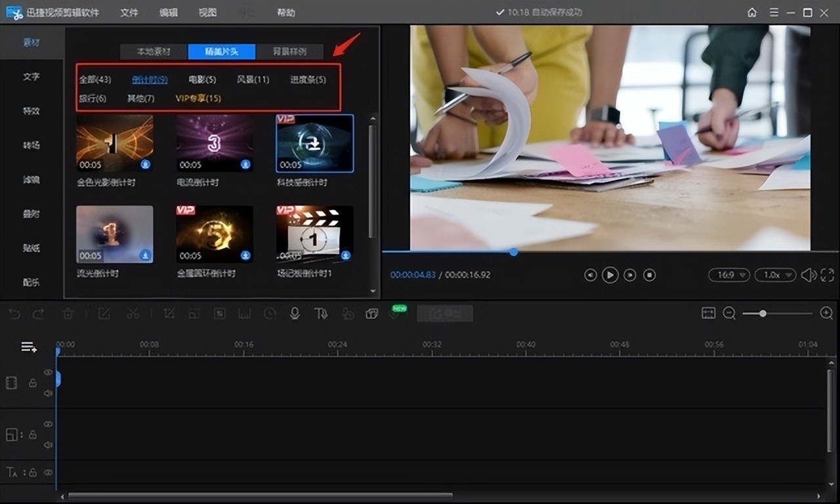This screenshot has width=840, height=504.
Task: Download the 金色光影倒计时 clip
Action: pyautogui.click(x=145, y=164)
